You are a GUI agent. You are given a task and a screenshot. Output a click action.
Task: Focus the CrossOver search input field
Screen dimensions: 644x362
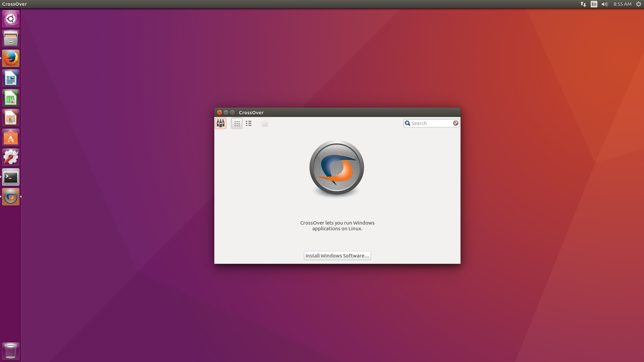(431, 123)
